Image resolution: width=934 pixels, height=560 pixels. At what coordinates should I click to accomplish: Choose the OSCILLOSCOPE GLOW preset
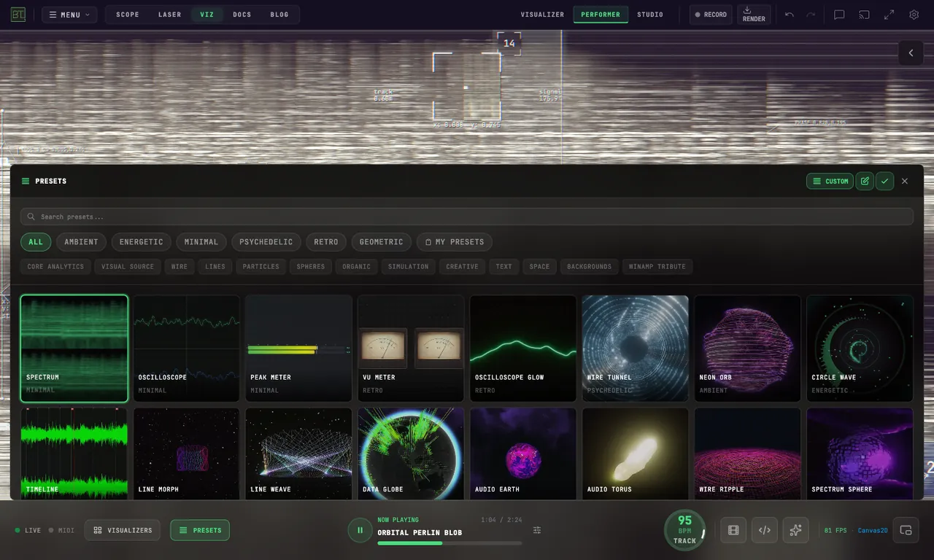click(523, 349)
